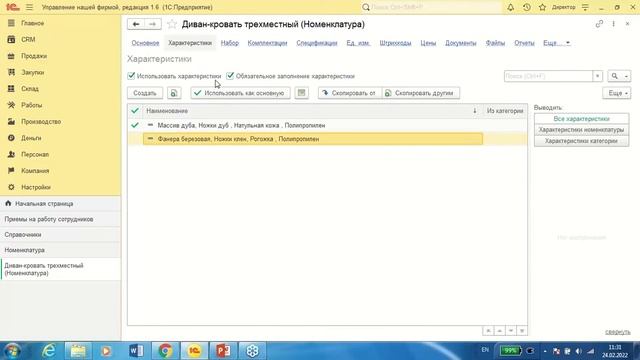The image size is (640, 360).
Task: Select Все характеристики filter
Action: (581, 119)
